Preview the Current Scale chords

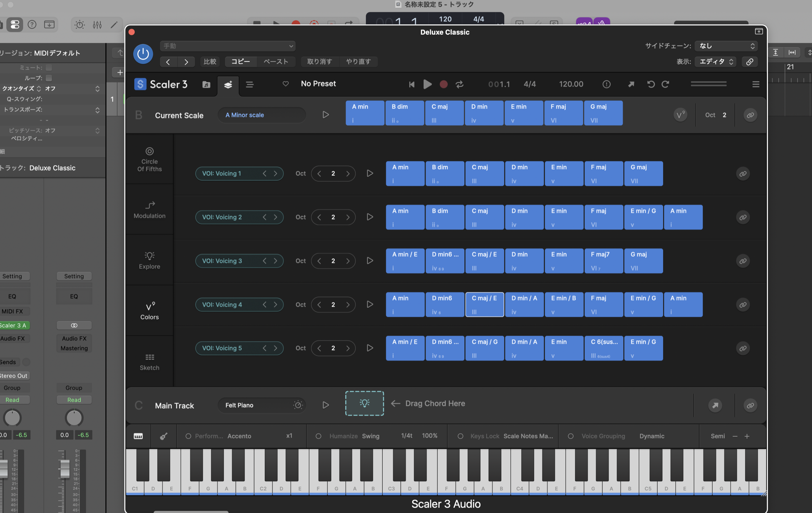pos(326,115)
